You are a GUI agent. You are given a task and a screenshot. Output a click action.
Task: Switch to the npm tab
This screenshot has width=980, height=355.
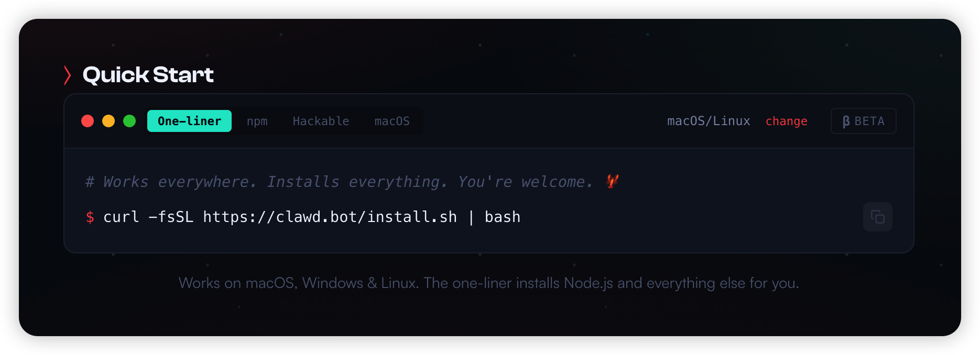[257, 121]
